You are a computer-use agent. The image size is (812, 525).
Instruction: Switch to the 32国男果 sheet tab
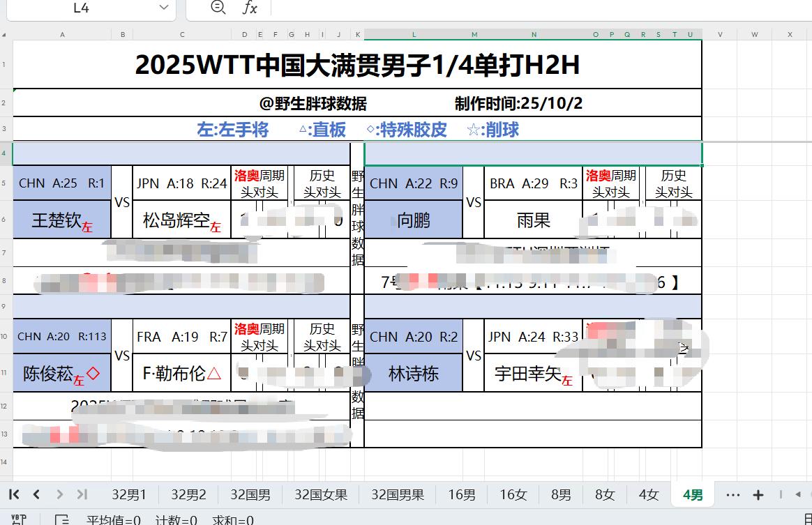[x=397, y=495]
